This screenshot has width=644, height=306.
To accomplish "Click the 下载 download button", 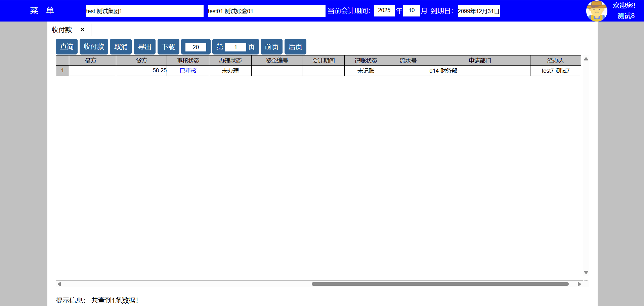I will (168, 47).
